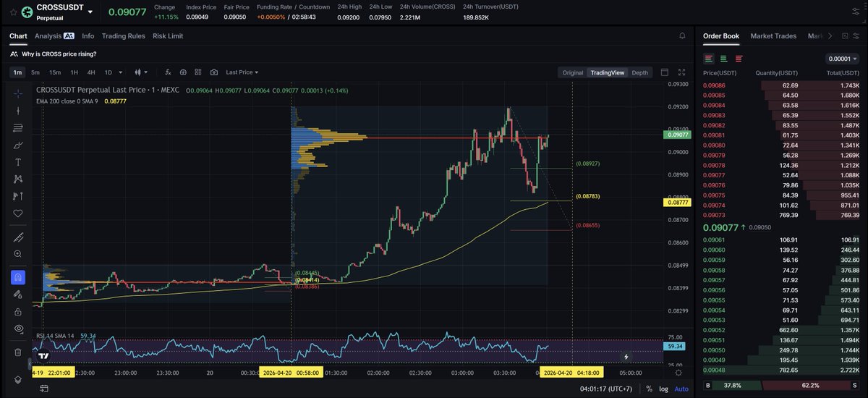Screen dimensions: 868x398
Task: Toggle hide all drawings eye icon
Action: pyautogui.click(x=17, y=329)
